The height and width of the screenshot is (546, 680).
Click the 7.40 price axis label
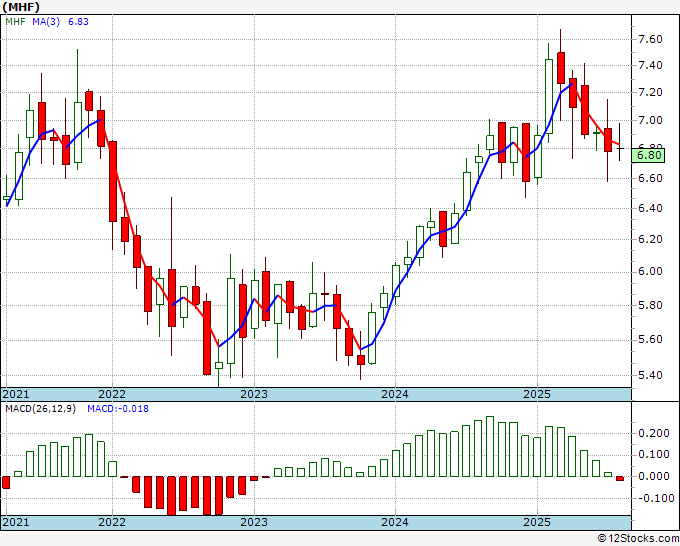[x=650, y=65]
